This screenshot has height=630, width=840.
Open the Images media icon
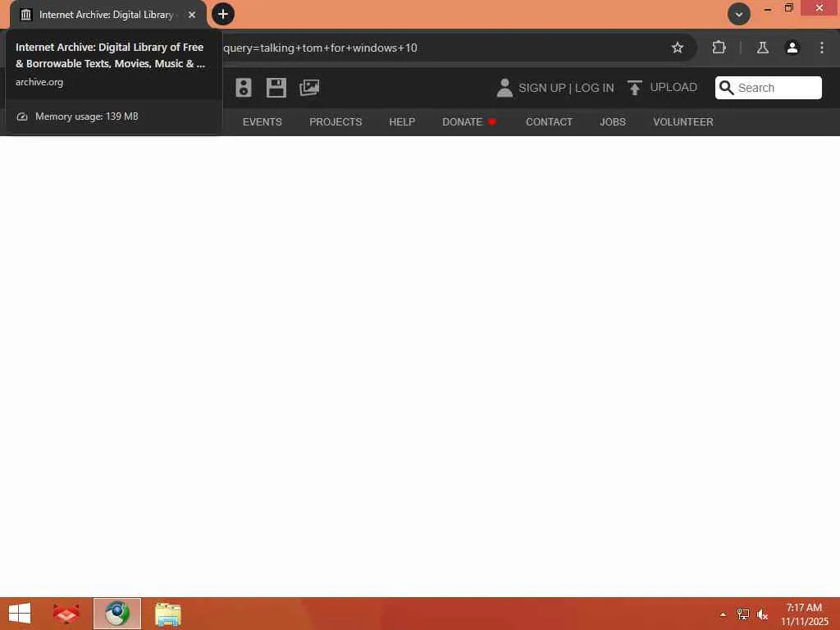pyautogui.click(x=309, y=87)
